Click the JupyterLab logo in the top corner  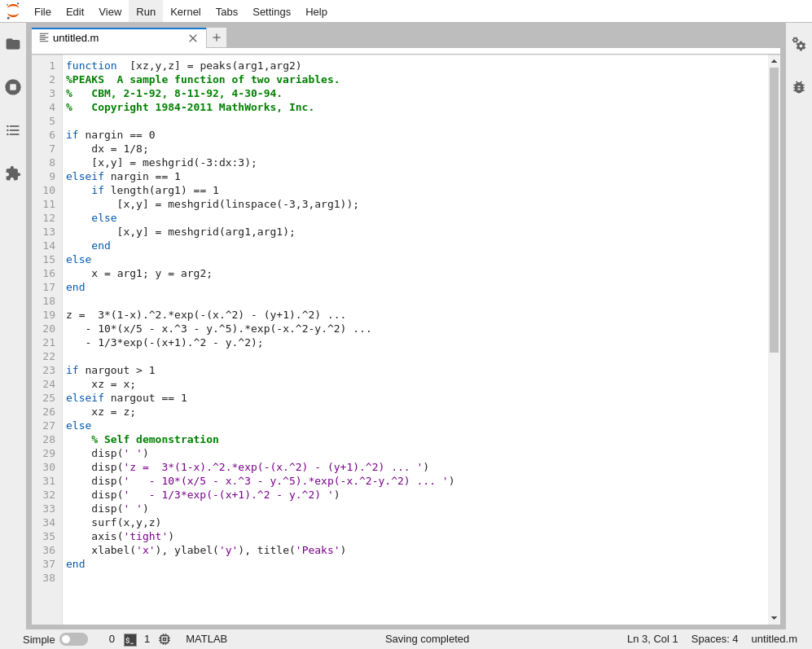click(x=11, y=11)
